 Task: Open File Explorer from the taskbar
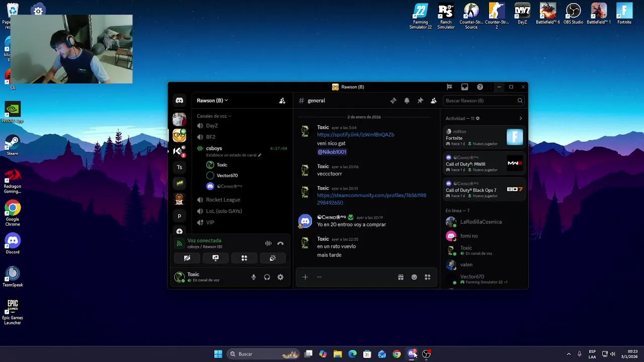(338, 354)
